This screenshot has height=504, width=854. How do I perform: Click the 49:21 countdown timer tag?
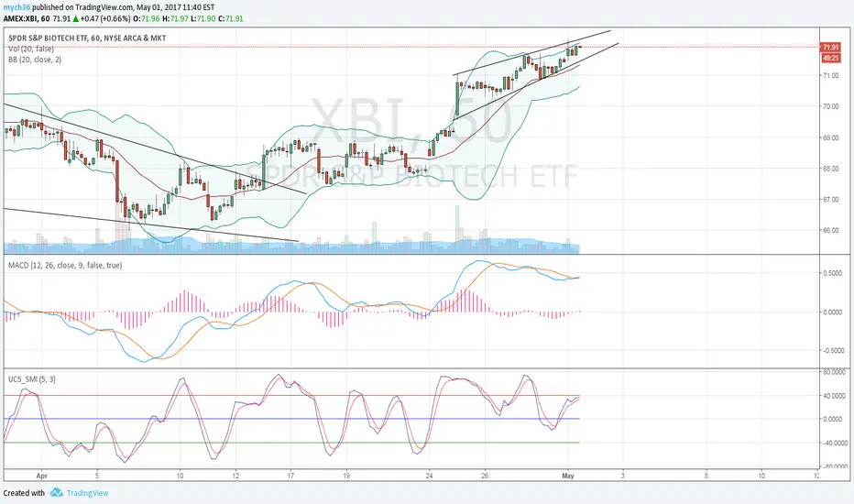[x=830, y=58]
